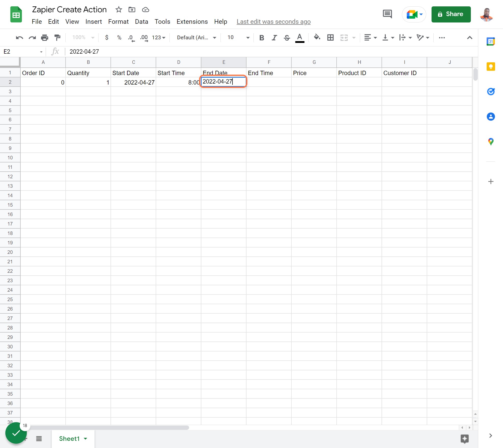Image resolution: width=503 pixels, height=448 pixels.
Task: Open the Google Meet dropdown
Action: [421, 14]
